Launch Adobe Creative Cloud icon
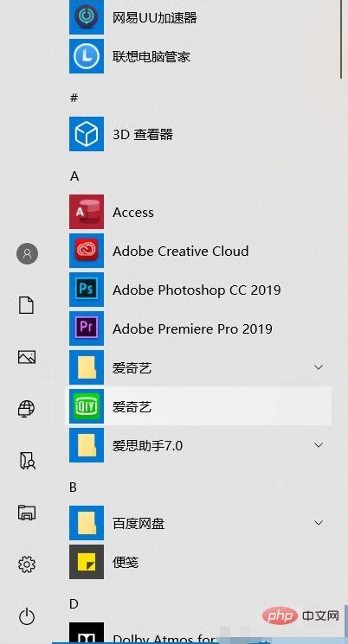The height and width of the screenshot is (644, 348). point(87,251)
